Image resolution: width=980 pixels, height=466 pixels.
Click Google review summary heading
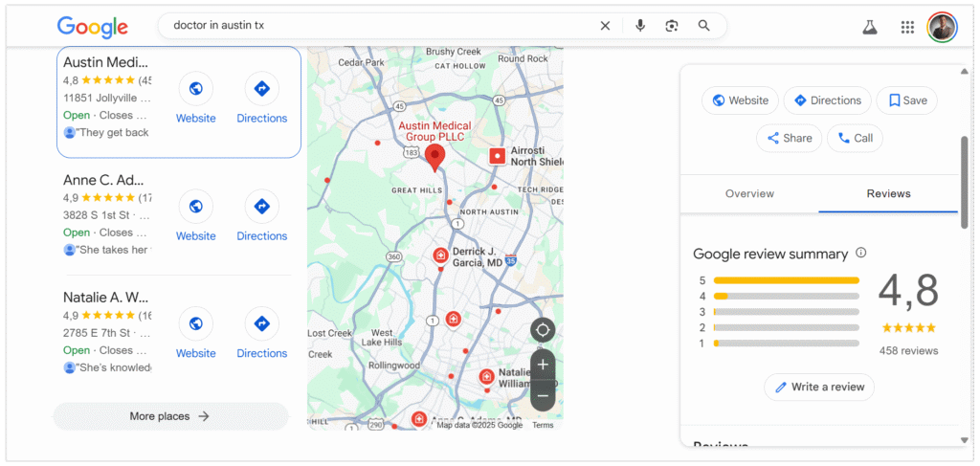[x=770, y=254]
